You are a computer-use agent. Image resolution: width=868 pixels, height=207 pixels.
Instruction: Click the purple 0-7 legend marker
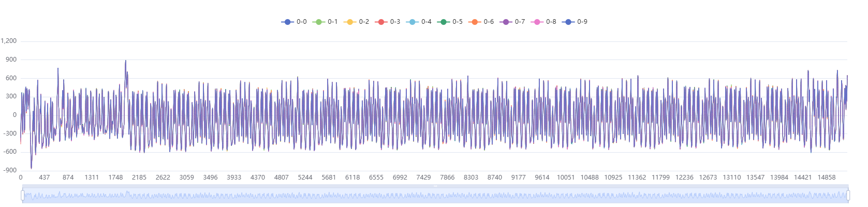click(x=506, y=22)
